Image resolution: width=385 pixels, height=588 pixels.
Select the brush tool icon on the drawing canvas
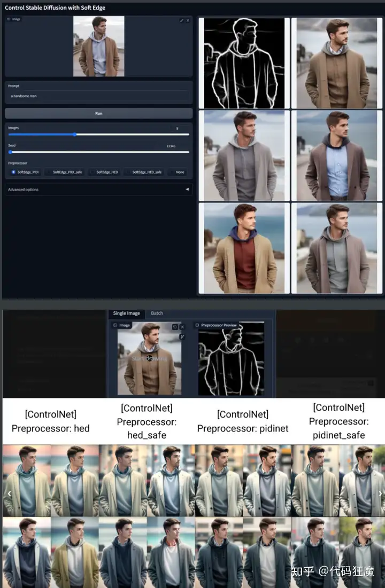tap(182, 336)
